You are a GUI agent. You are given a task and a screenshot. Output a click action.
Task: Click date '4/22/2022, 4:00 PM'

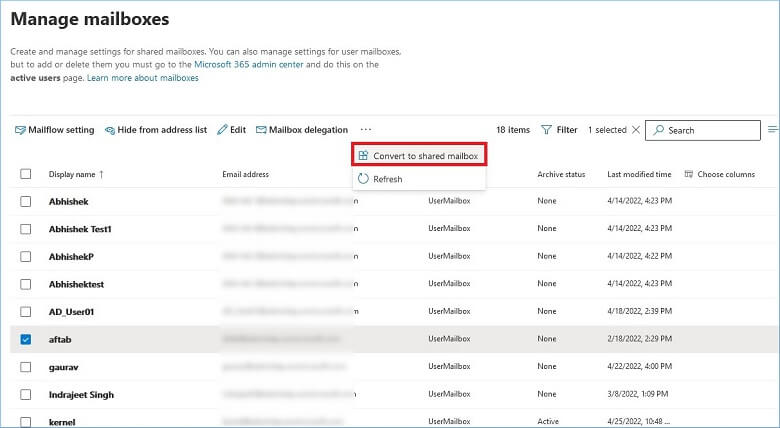click(640, 366)
